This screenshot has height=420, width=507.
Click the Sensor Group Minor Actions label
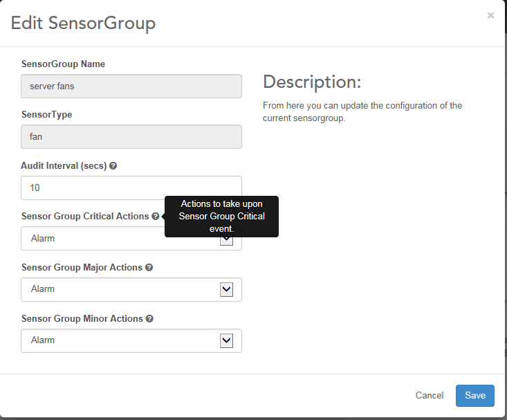[82, 319]
